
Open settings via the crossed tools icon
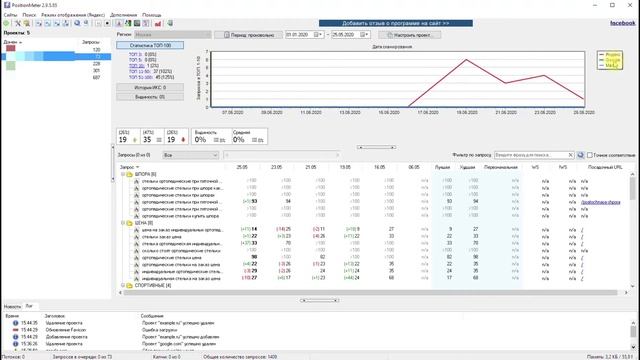click(18, 24)
